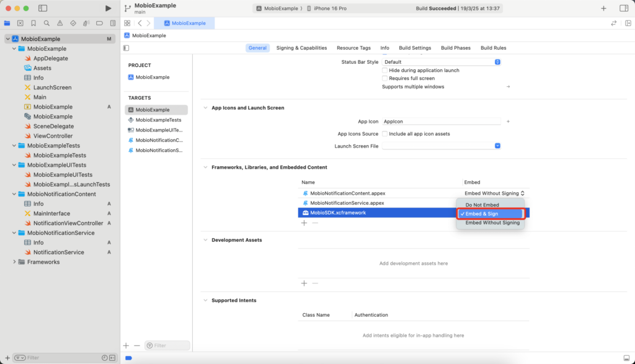Click the add (+) button in toolbar

pos(603,8)
